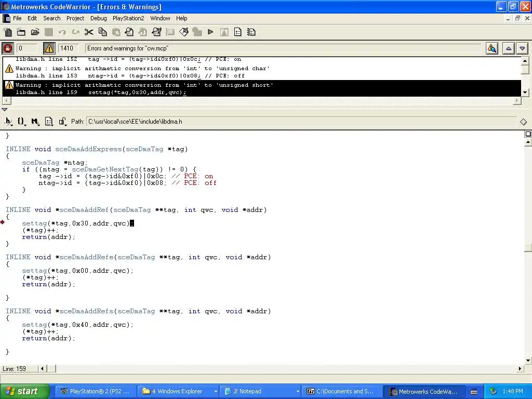
Task: Click the New Project window toolbar icon
Action: pos(21,32)
